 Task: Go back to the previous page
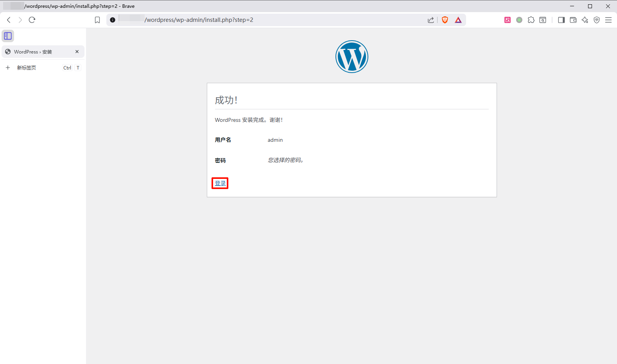coord(9,20)
